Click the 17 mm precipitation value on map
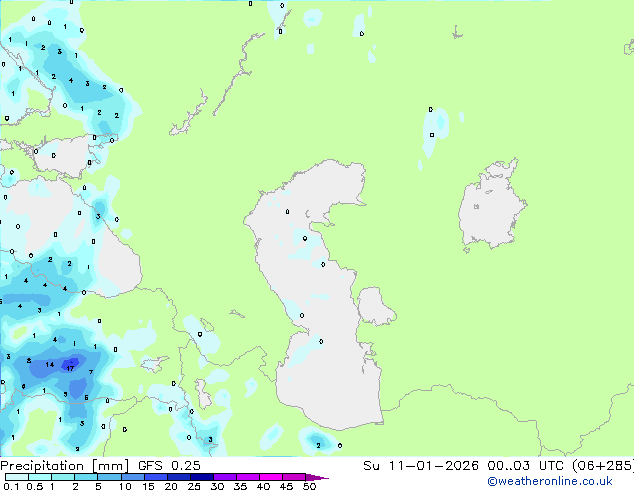 coord(70,368)
